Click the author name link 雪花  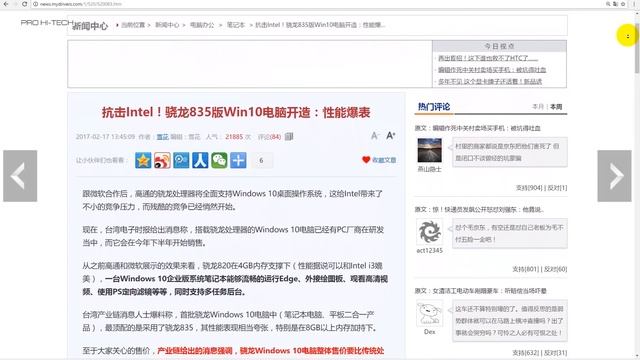pos(162,137)
